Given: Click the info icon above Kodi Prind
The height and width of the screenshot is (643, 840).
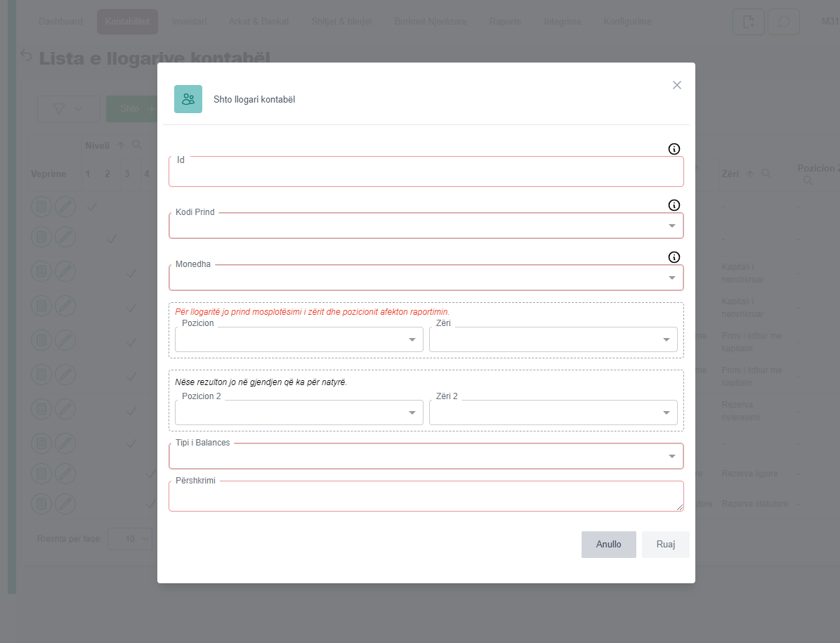Looking at the screenshot, I should click(674, 205).
